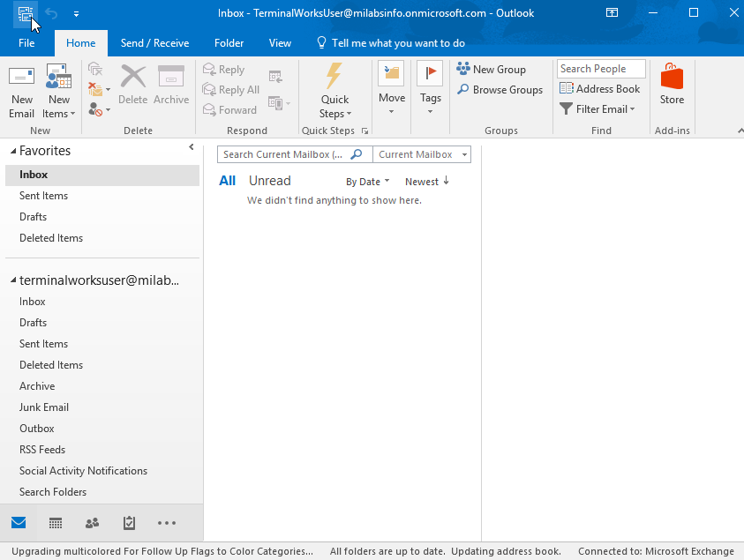Switch to Calendar view icon
Screen dimensions: 744x560
pyautogui.click(x=56, y=523)
